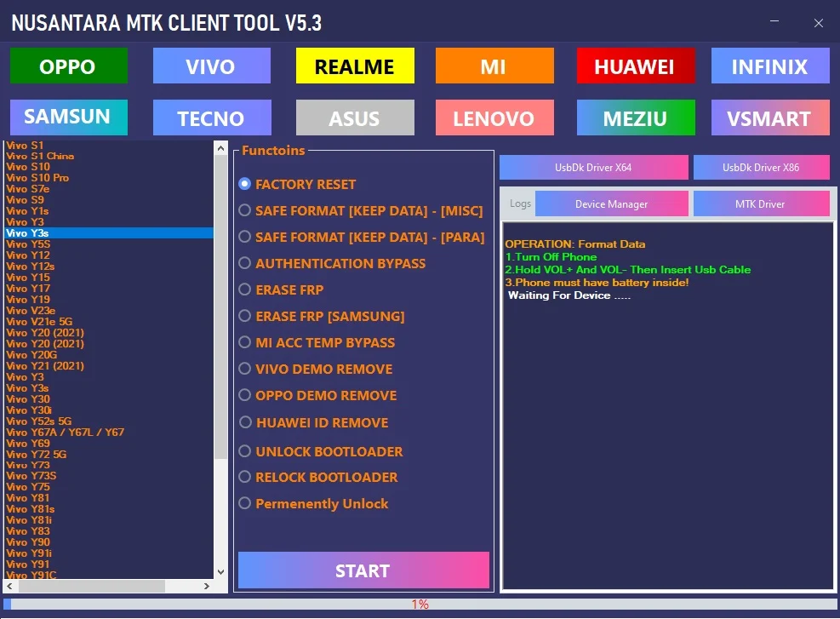Click the horizontal scroll left arrow
The height and width of the screenshot is (619, 840).
(x=9, y=587)
